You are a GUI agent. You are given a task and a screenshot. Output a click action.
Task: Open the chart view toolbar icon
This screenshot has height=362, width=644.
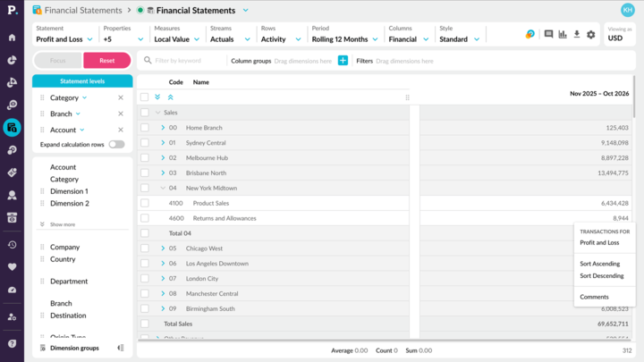pyautogui.click(x=563, y=34)
